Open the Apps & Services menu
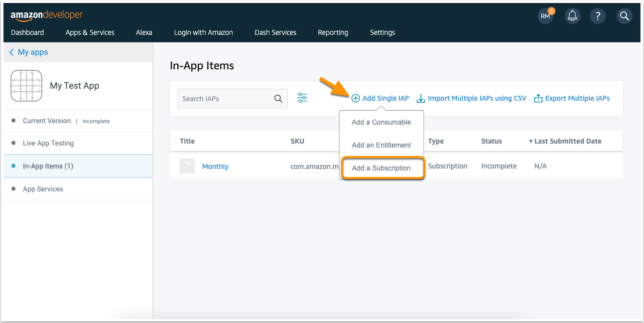 (x=90, y=32)
